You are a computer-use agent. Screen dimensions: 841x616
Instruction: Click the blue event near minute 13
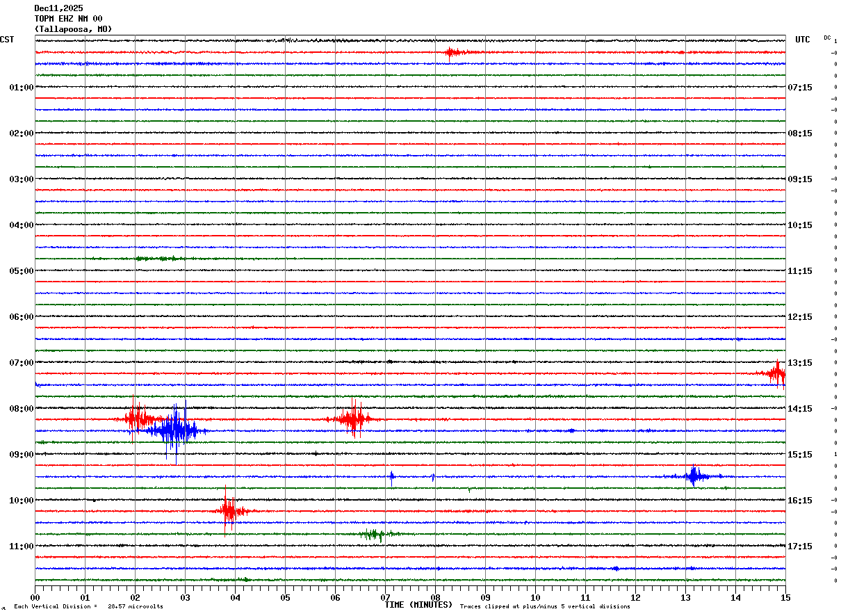pos(694,476)
